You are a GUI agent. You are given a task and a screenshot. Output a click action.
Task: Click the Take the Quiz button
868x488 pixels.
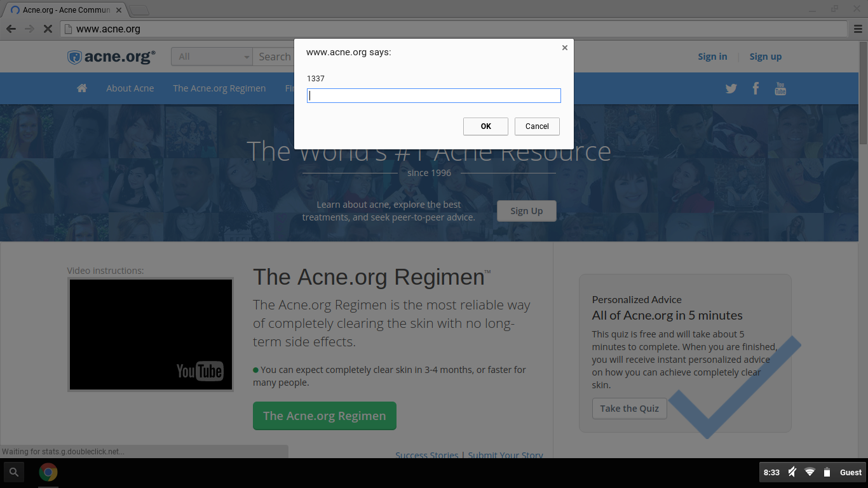pos(629,409)
